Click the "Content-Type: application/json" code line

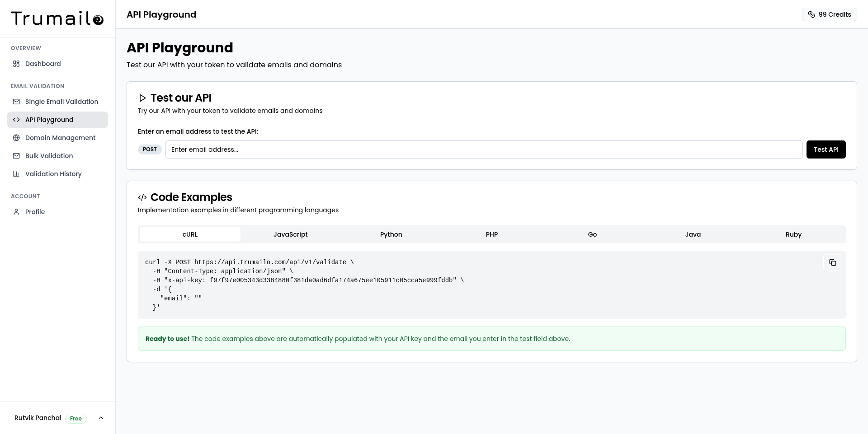point(223,271)
